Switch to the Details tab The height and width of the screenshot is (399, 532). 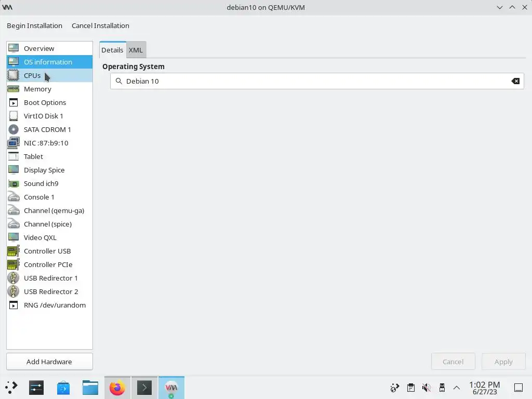point(112,50)
